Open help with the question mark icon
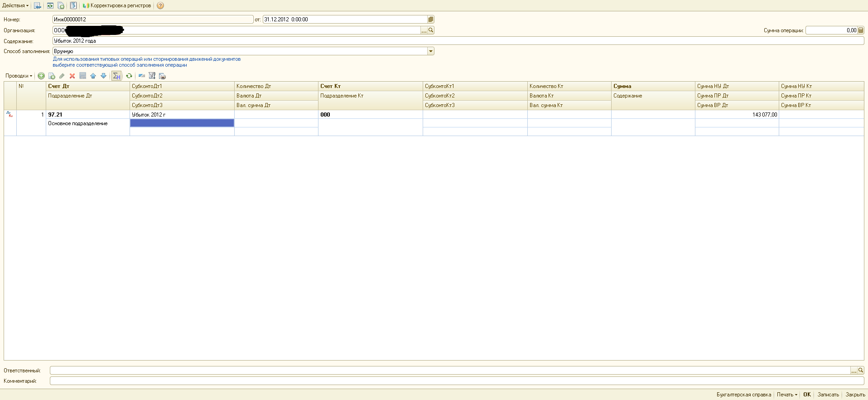This screenshot has width=868, height=400. tap(160, 5)
